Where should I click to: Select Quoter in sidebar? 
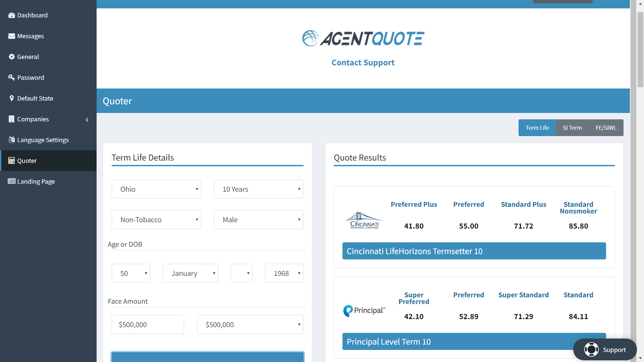click(x=48, y=161)
